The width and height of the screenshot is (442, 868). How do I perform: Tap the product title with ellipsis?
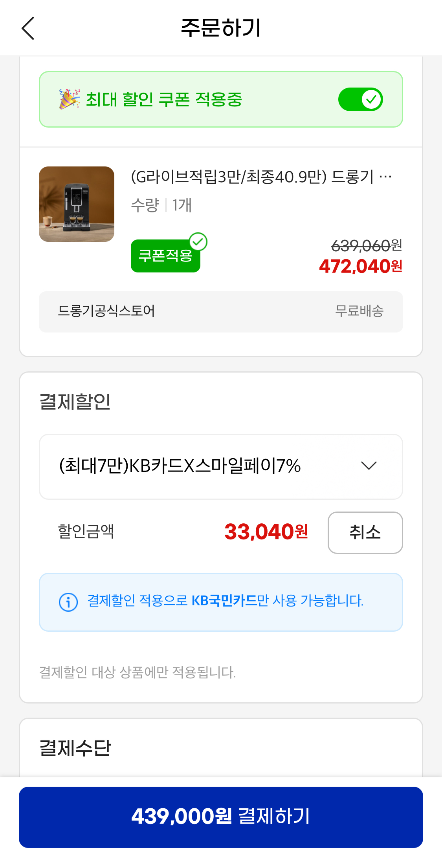(261, 177)
